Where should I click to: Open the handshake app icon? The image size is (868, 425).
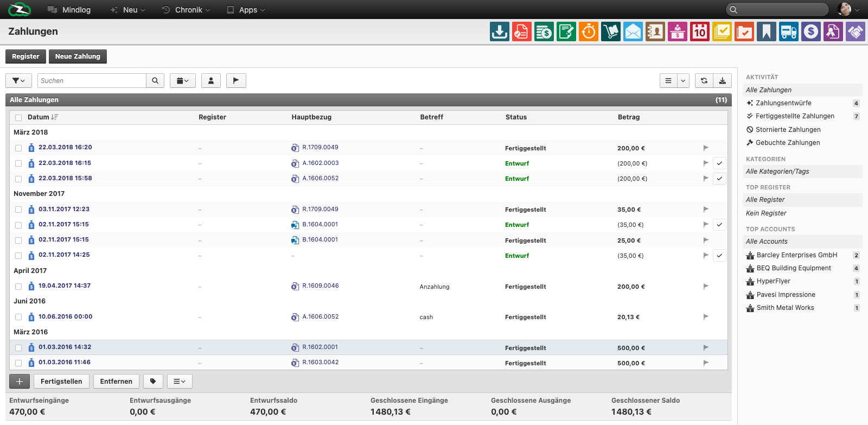(855, 31)
